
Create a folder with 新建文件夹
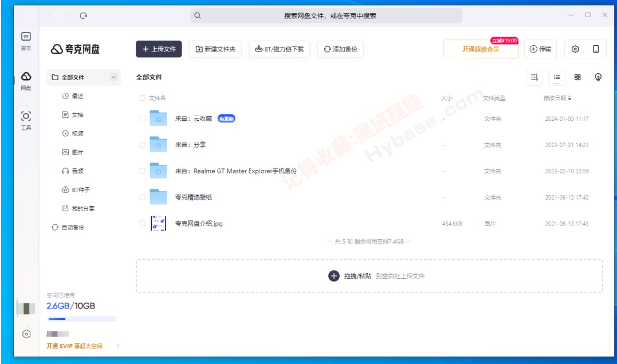click(215, 49)
